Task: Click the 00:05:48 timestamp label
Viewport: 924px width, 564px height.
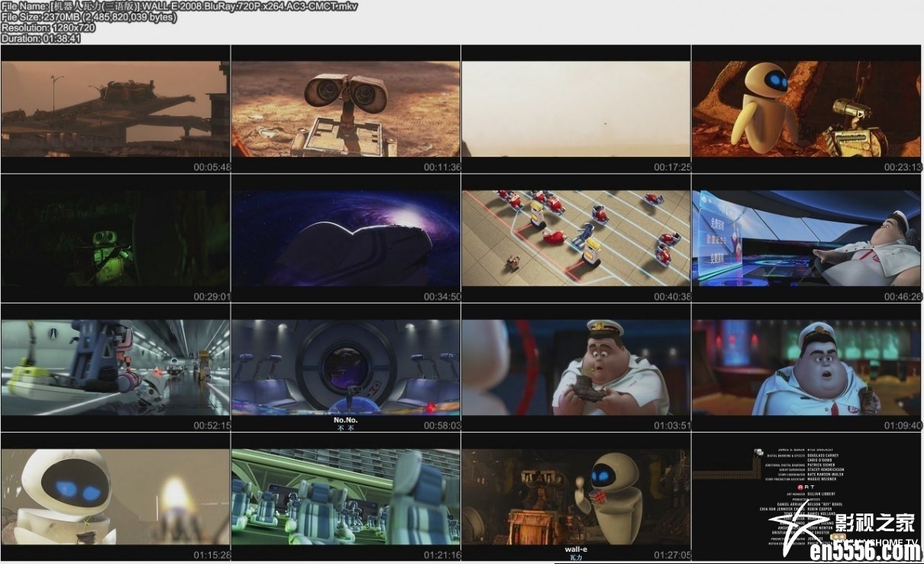Action: click(212, 167)
